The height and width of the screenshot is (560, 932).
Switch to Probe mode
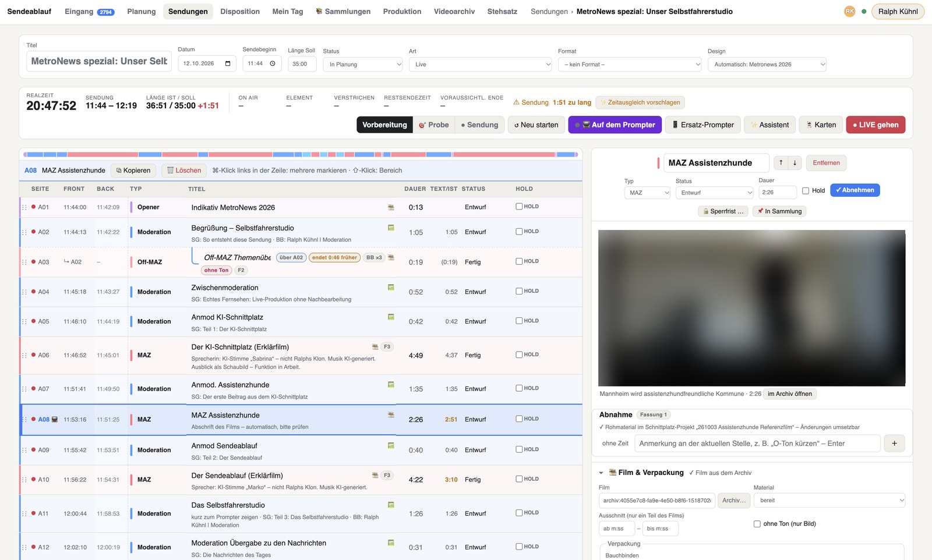(x=434, y=125)
